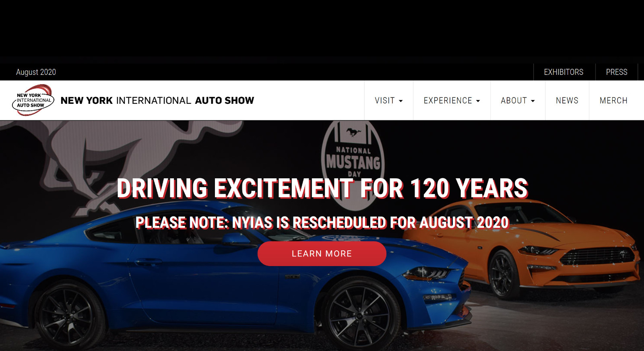Click the ABOUT dropdown caret arrow

[x=533, y=101]
